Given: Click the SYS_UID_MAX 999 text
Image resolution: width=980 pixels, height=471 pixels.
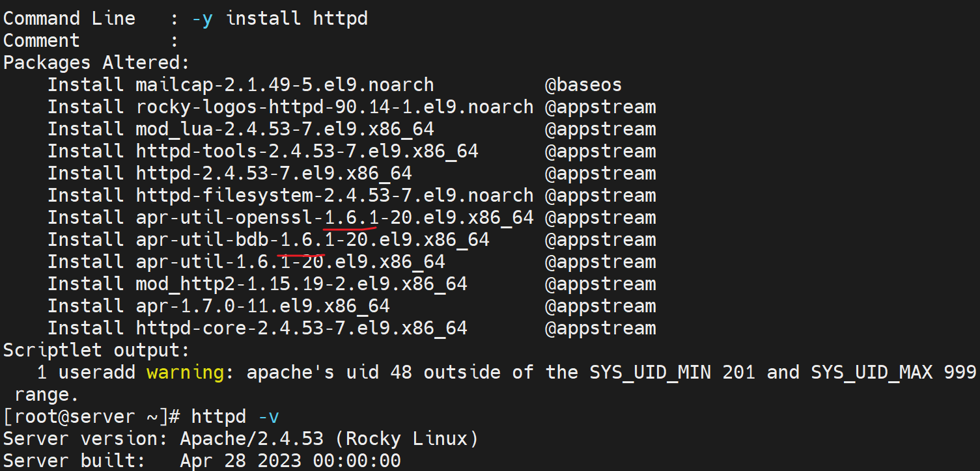Looking at the screenshot, I should (893, 372).
